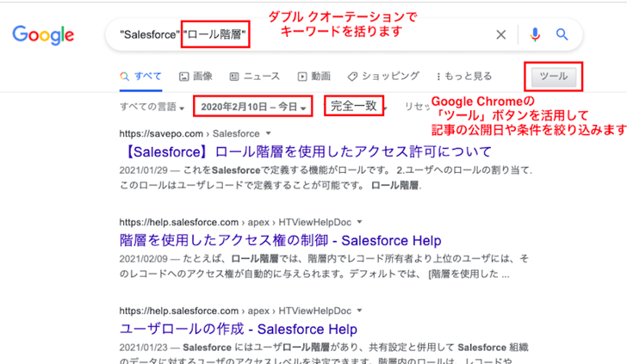
Task: Clear the search box with X
Action: coord(500,34)
